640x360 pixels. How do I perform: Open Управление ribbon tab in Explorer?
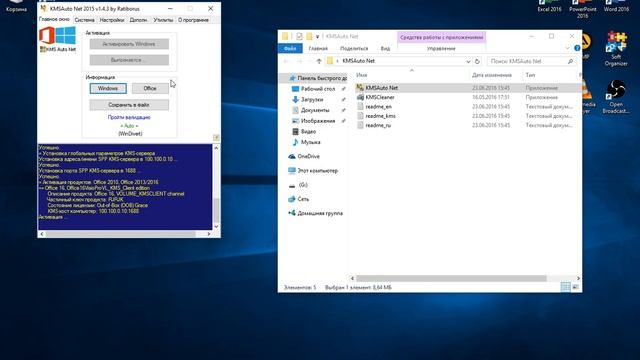point(441,48)
